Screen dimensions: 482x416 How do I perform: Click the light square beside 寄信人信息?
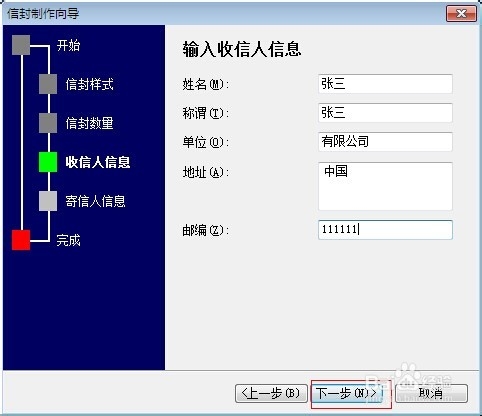pos(48,201)
